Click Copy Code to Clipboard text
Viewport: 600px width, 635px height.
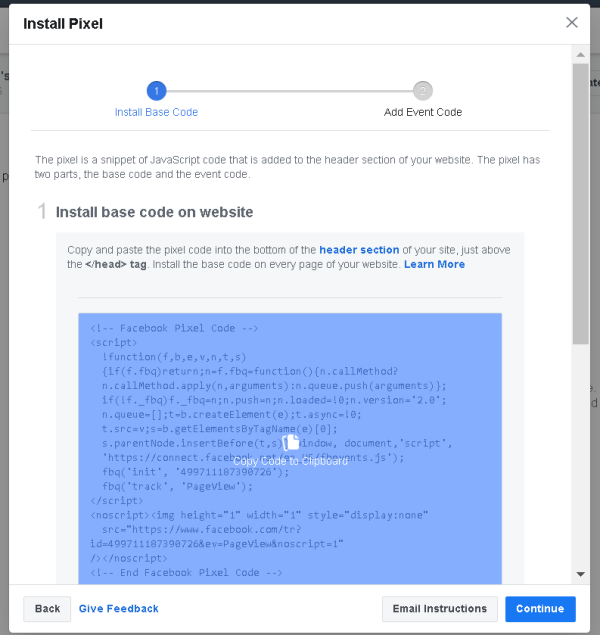coord(290,461)
